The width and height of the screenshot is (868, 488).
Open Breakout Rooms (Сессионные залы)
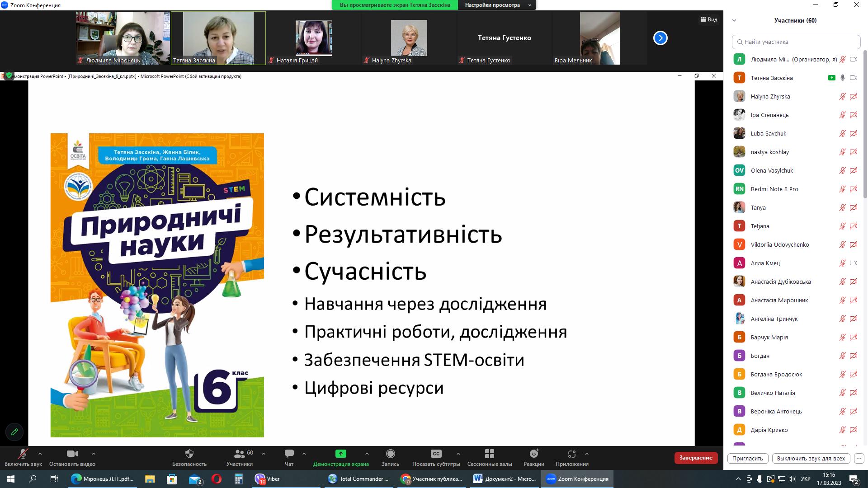(489, 454)
